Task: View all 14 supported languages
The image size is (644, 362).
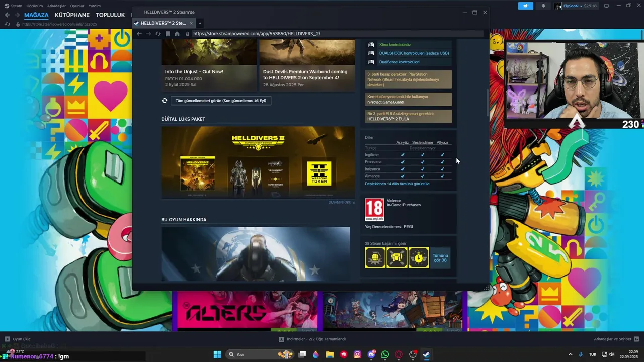Action: point(397,184)
